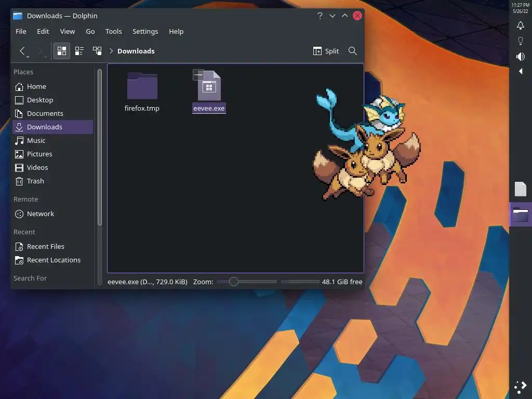The image size is (532, 399).
Task: Click the 48.1 GiB free text
Action: (342, 282)
